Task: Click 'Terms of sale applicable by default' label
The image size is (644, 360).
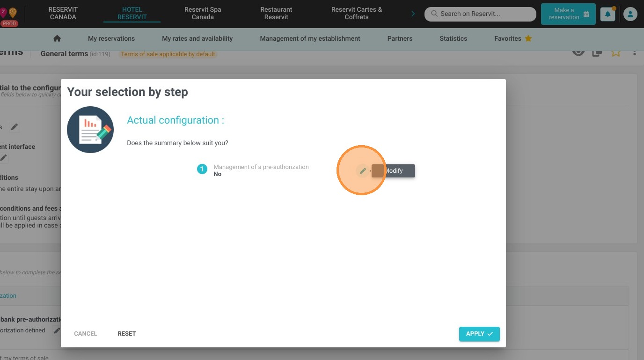Action: point(168,54)
